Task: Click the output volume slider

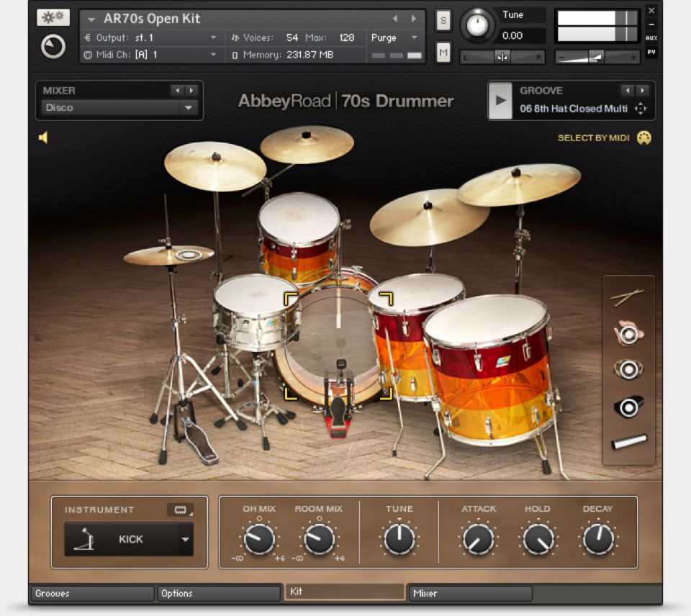Action: click(597, 56)
